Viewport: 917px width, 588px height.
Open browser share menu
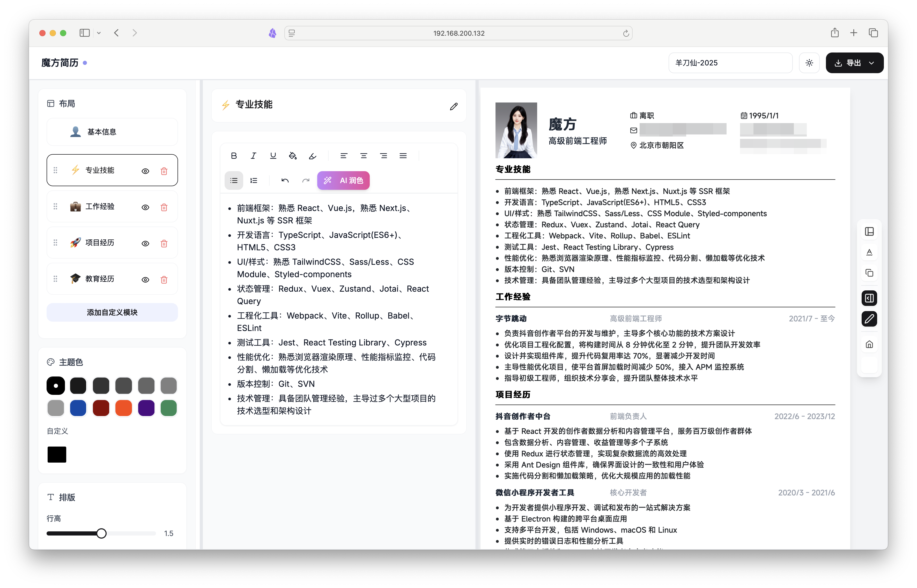[x=834, y=33]
